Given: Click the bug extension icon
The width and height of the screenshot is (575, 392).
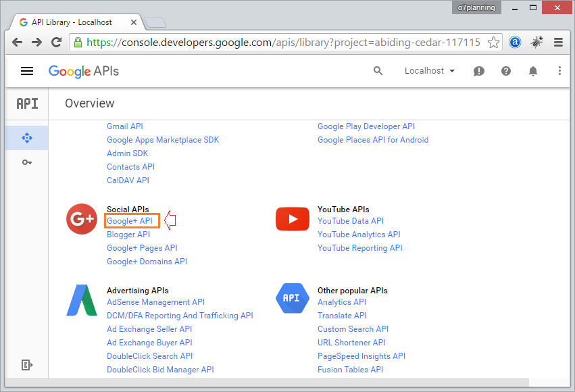Looking at the screenshot, I should point(536,43).
